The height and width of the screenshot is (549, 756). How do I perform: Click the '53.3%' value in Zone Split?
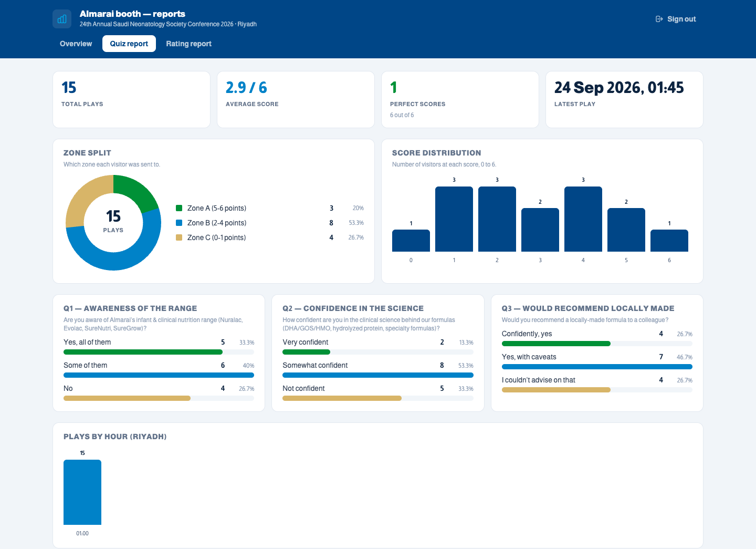[356, 223]
